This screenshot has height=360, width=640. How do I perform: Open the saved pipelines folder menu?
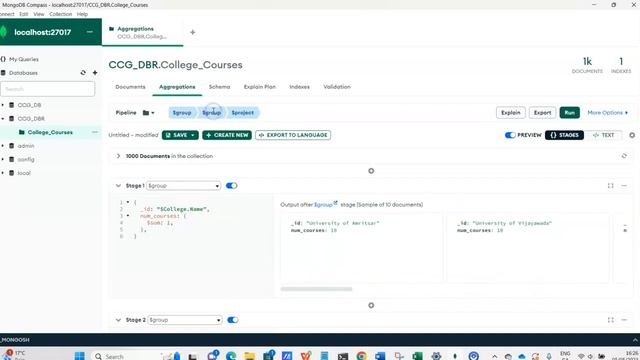(149, 113)
